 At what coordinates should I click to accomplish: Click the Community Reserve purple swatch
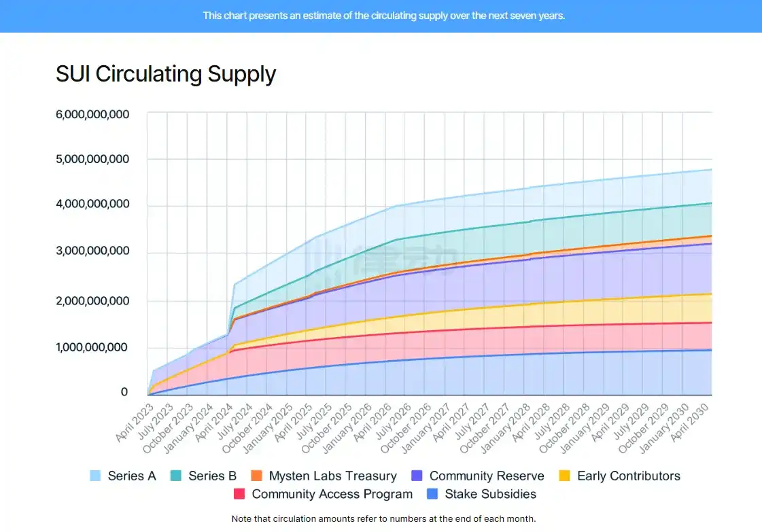tap(418, 476)
